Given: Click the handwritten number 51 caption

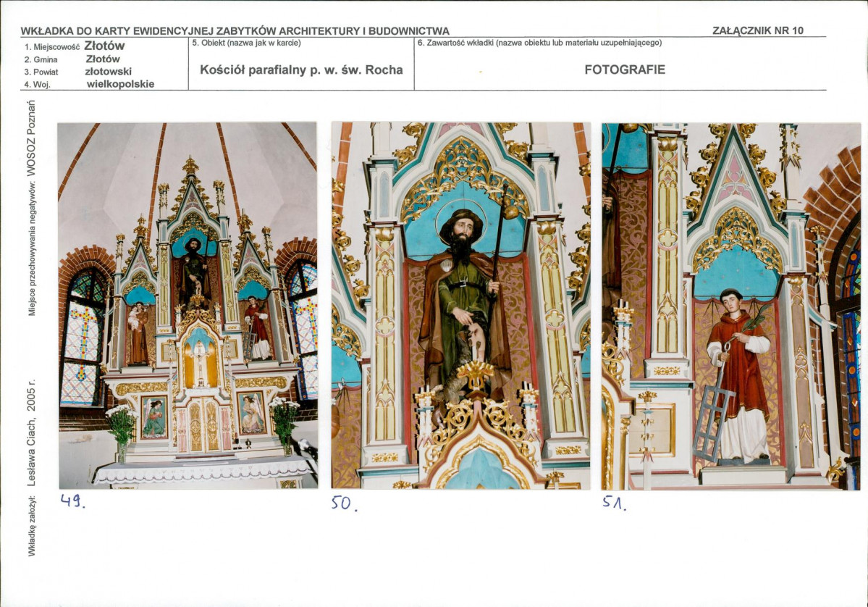Looking at the screenshot, I should coord(615,503).
